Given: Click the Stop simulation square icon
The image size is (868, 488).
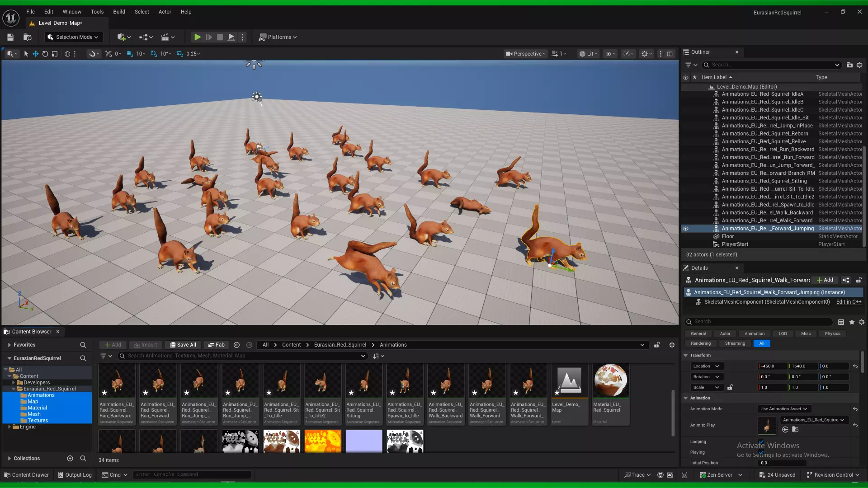Looking at the screenshot, I should click(x=220, y=37).
